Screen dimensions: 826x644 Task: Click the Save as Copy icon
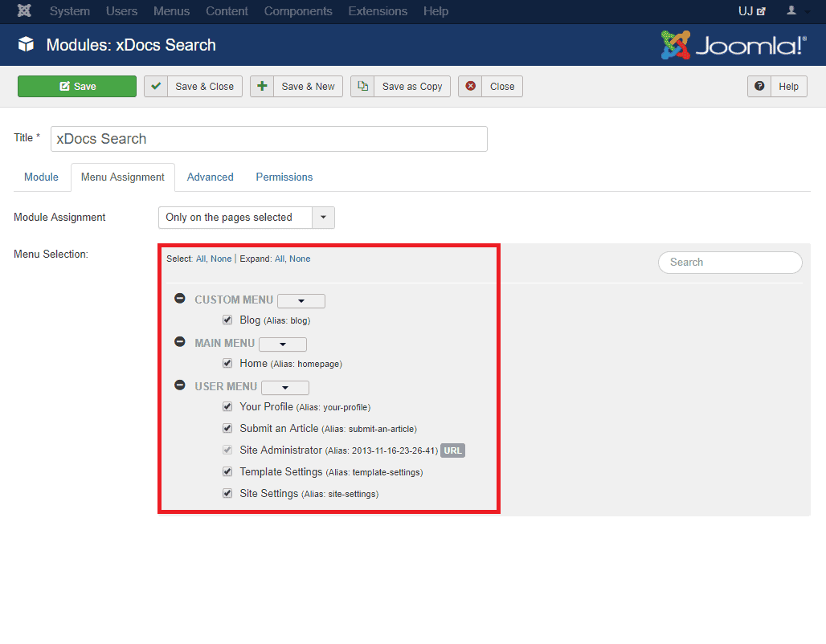(362, 87)
